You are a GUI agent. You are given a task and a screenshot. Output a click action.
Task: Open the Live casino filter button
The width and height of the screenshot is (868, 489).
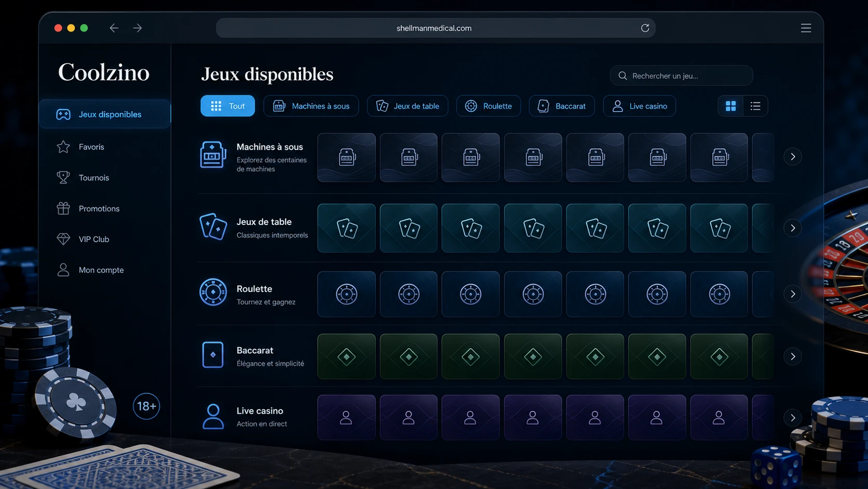click(x=640, y=106)
